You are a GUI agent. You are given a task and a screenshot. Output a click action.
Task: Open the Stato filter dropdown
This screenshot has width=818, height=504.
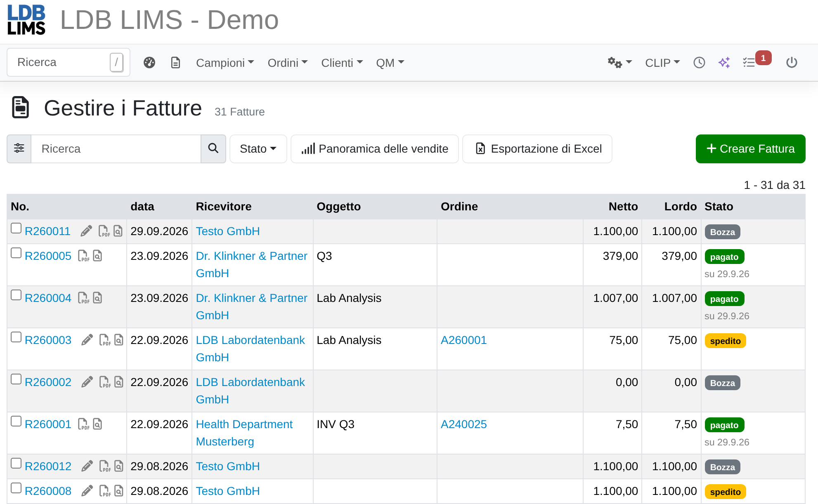click(258, 148)
